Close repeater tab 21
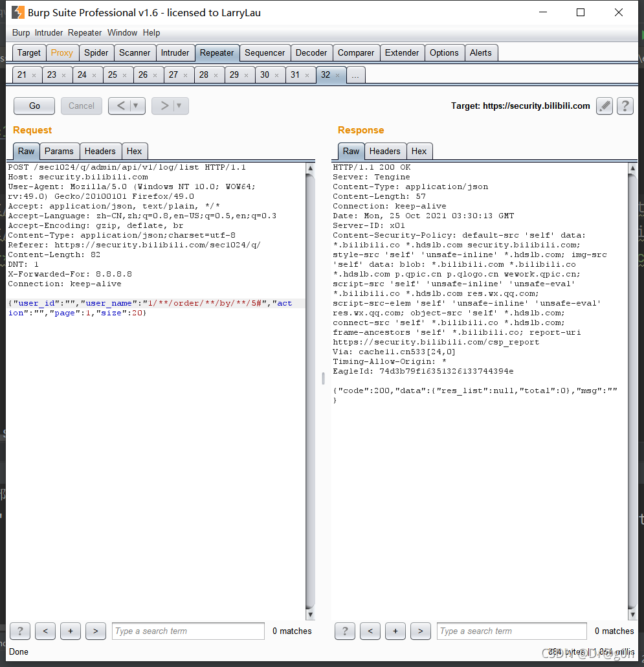The image size is (644, 667). click(34, 75)
